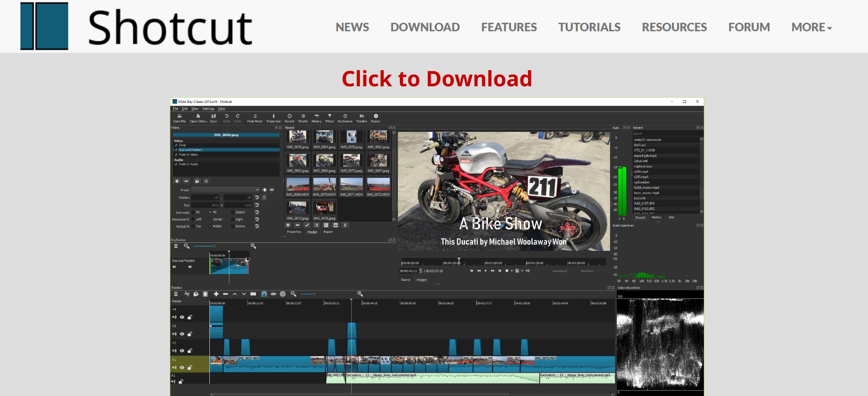This screenshot has width=868, height=396.
Task: Click the Undo toolbar icon
Action: pos(226,118)
